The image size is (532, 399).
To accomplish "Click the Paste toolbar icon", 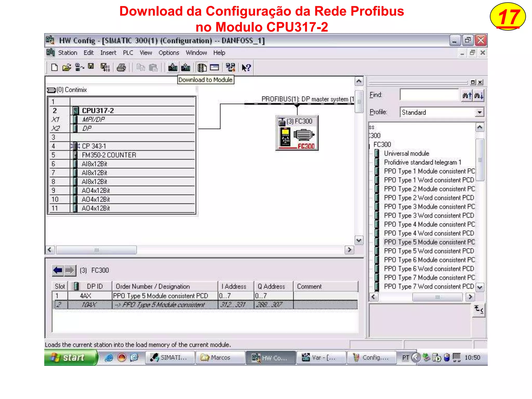I will 153,68.
